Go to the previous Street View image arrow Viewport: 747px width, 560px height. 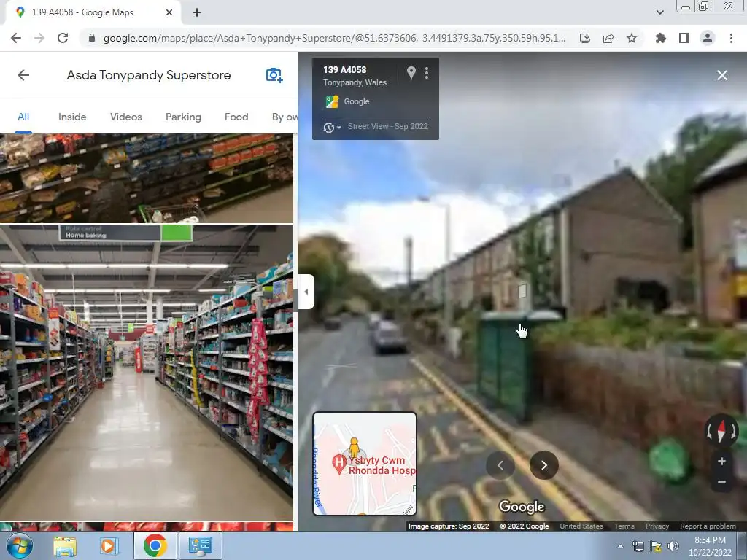click(500, 465)
